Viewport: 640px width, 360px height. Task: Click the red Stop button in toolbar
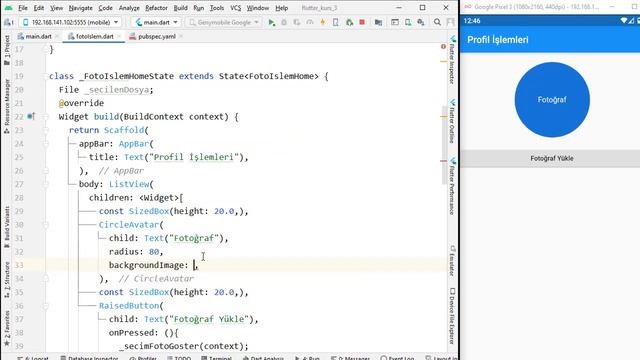[362, 22]
